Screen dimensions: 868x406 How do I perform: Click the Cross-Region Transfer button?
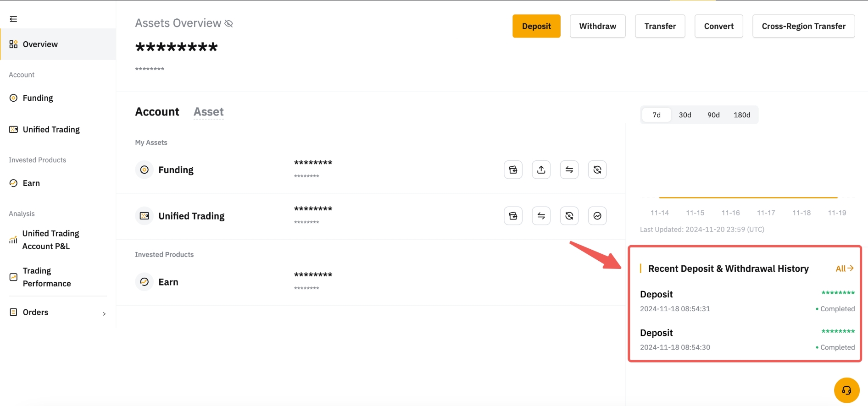click(x=803, y=26)
